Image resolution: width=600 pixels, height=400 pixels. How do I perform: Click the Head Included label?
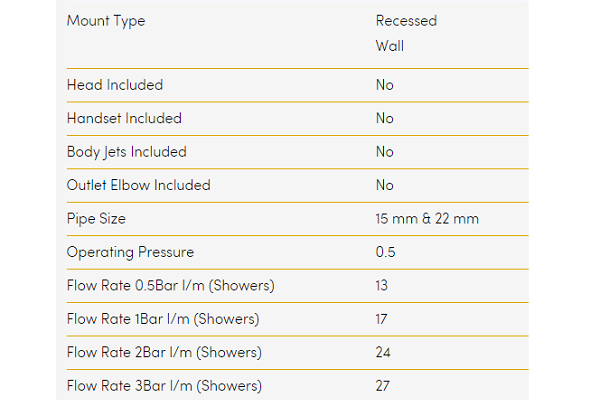pos(114,85)
